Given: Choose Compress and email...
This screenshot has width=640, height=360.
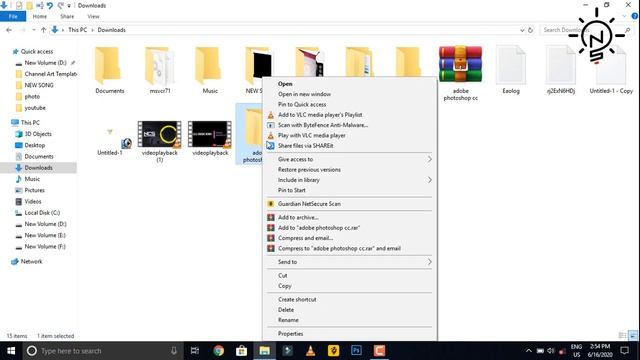Looking at the screenshot, I should tap(305, 238).
